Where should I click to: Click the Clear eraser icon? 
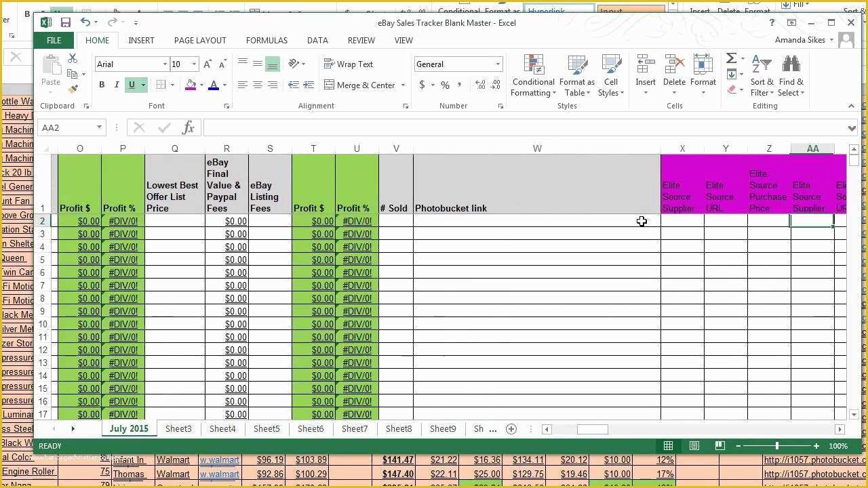tap(732, 89)
